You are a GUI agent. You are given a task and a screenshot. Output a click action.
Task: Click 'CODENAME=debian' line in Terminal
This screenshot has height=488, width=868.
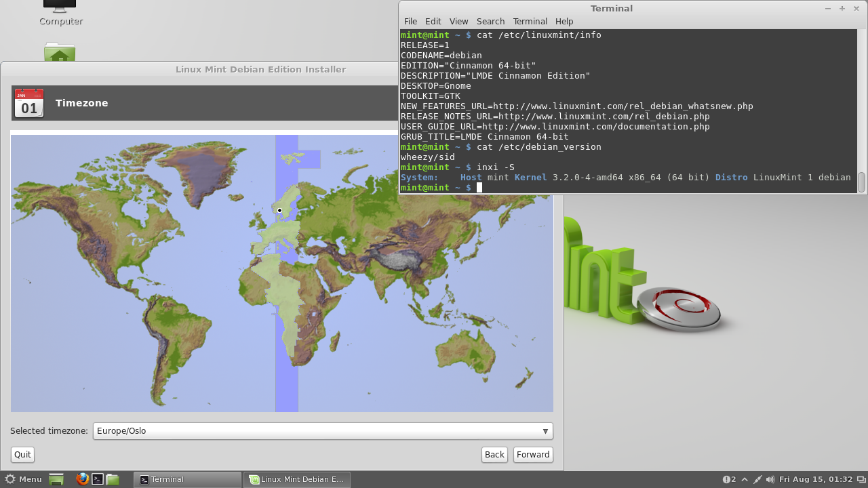coord(441,56)
